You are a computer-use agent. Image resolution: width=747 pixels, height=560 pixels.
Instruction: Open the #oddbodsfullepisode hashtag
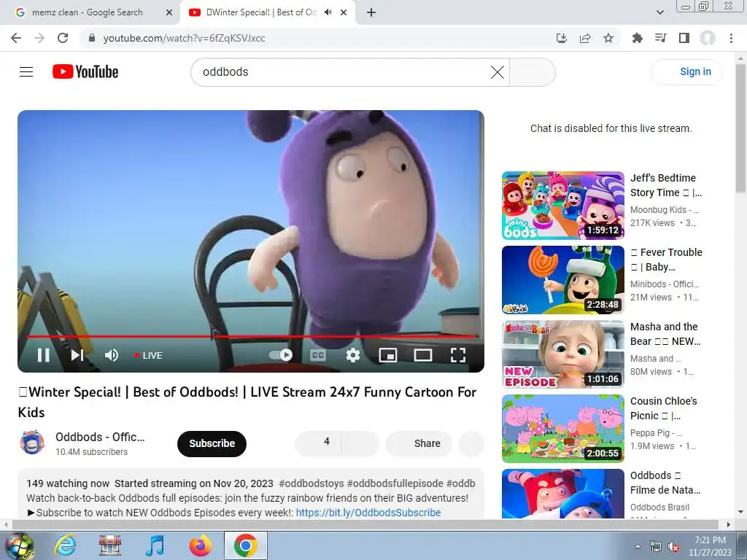395,483
